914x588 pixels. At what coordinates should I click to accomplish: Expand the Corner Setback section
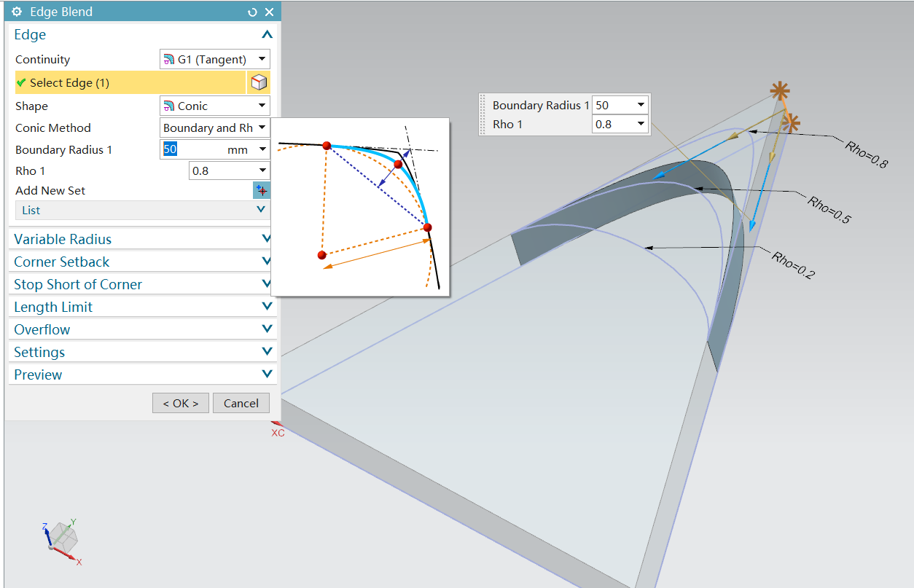point(267,262)
